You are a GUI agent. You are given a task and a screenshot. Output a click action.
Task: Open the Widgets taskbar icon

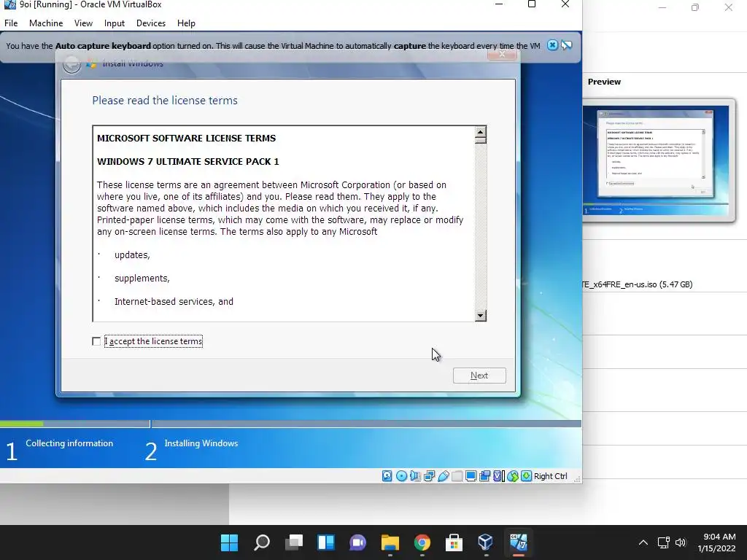[326, 542]
